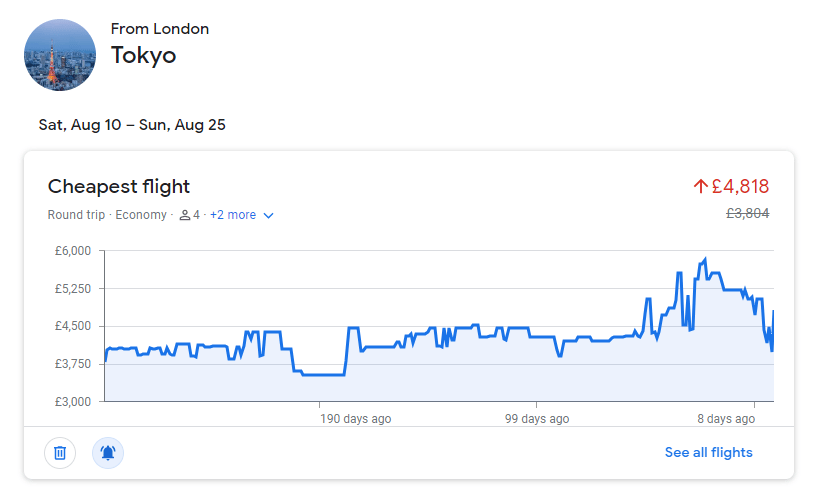Click the current price £4,818

click(740, 186)
